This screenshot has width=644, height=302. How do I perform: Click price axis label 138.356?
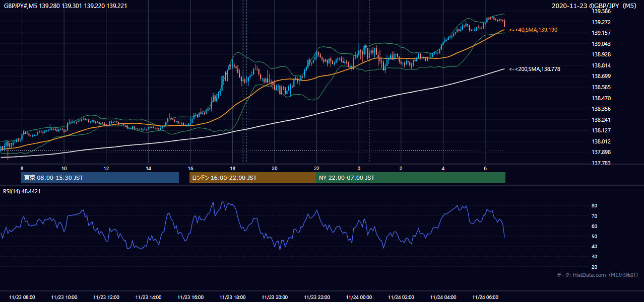pos(601,109)
